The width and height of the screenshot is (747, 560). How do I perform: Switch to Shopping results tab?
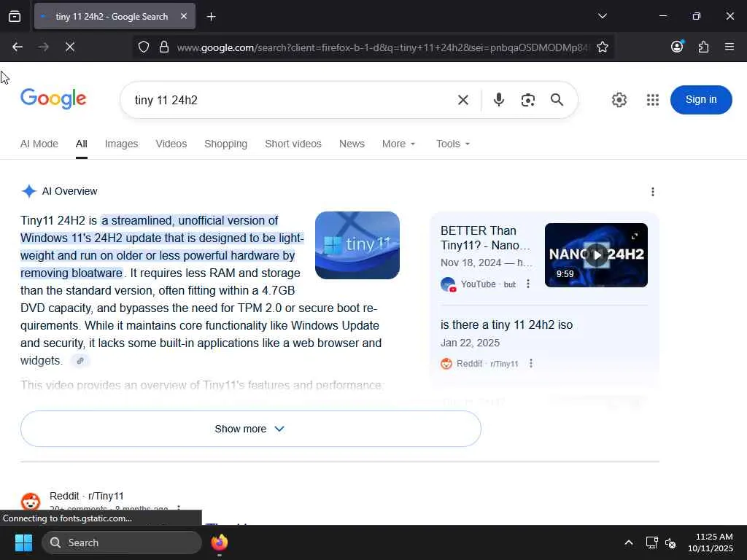tap(226, 144)
